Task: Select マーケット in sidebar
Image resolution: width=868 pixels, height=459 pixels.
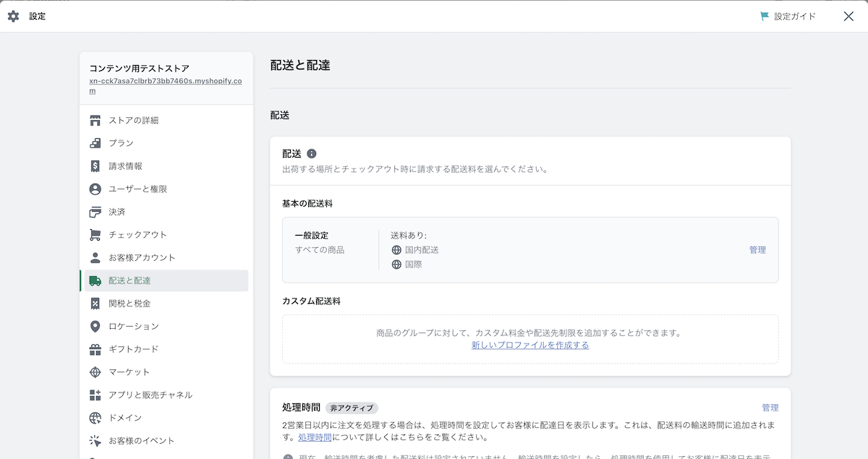Action: click(166, 372)
